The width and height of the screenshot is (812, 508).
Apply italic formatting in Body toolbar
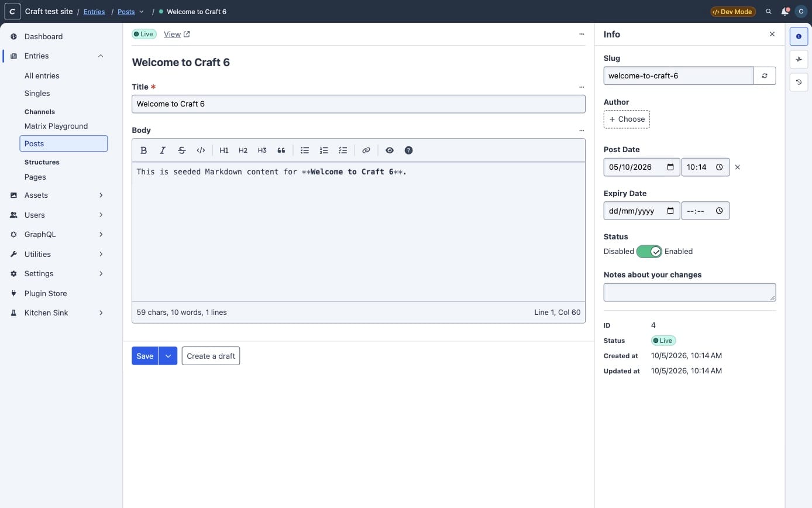(163, 150)
